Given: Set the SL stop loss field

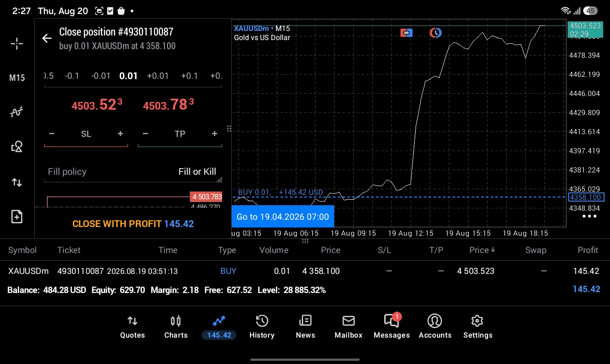Looking at the screenshot, I should pos(86,134).
